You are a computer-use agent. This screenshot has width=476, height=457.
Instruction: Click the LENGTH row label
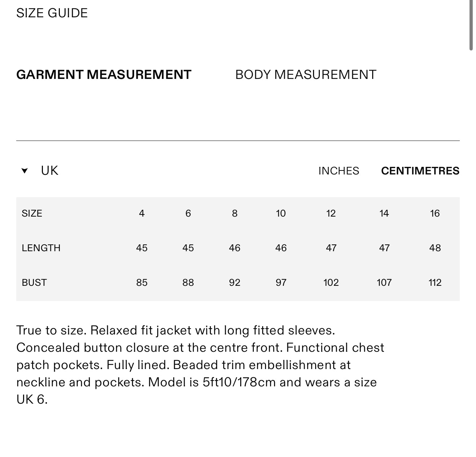coord(41,248)
